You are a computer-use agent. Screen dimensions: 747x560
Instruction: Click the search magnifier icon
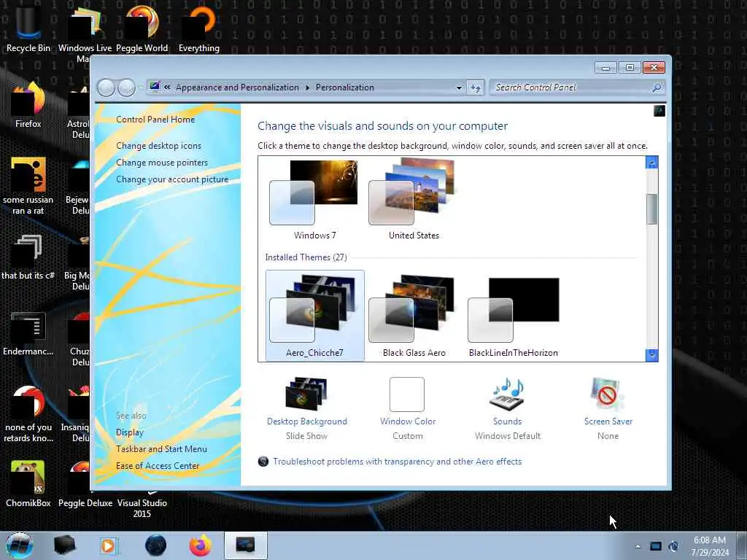pos(657,87)
